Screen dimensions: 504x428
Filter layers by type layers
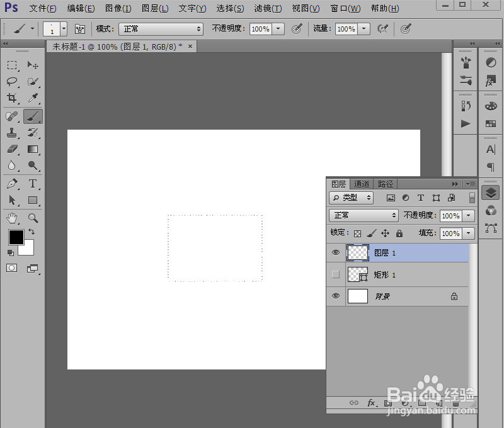[x=420, y=198]
